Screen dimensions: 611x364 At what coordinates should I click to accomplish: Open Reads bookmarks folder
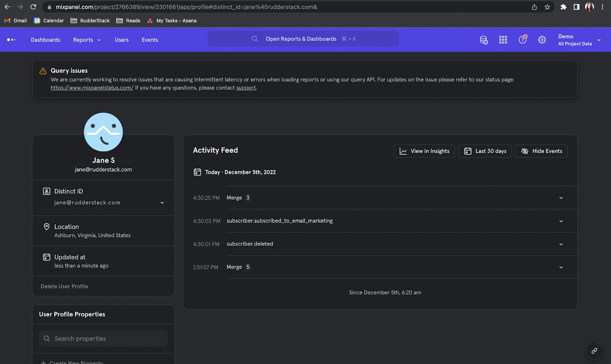pyautogui.click(x=128, y=21)
